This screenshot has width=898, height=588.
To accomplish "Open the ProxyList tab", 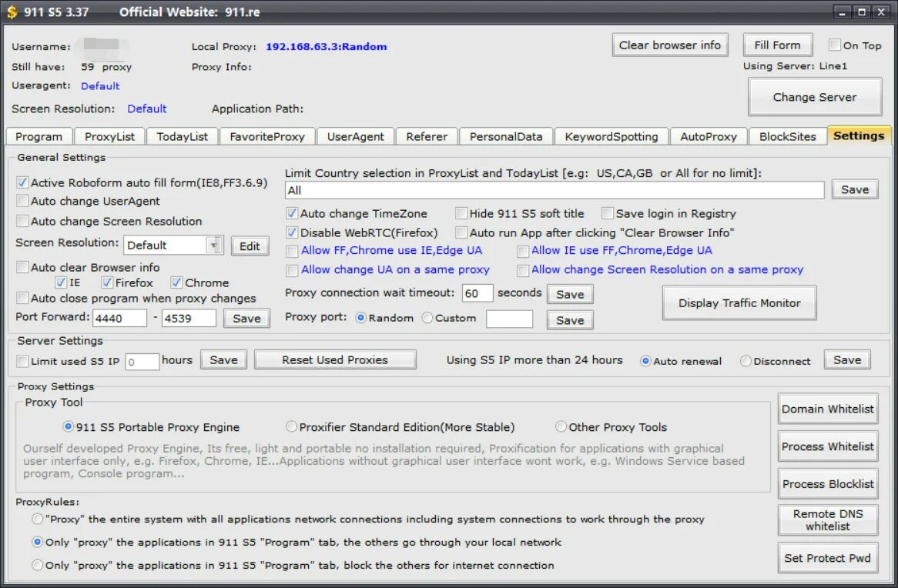I will point(109,136).
